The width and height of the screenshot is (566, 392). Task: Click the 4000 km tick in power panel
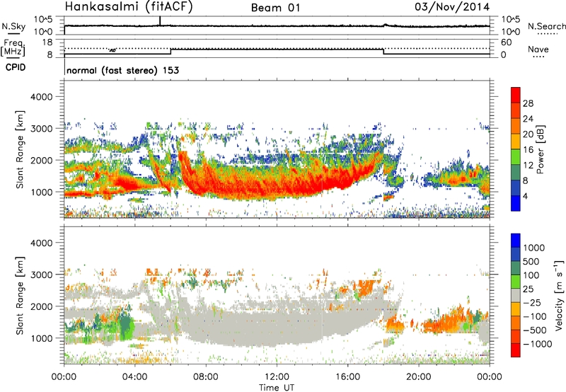click(41, 97)
